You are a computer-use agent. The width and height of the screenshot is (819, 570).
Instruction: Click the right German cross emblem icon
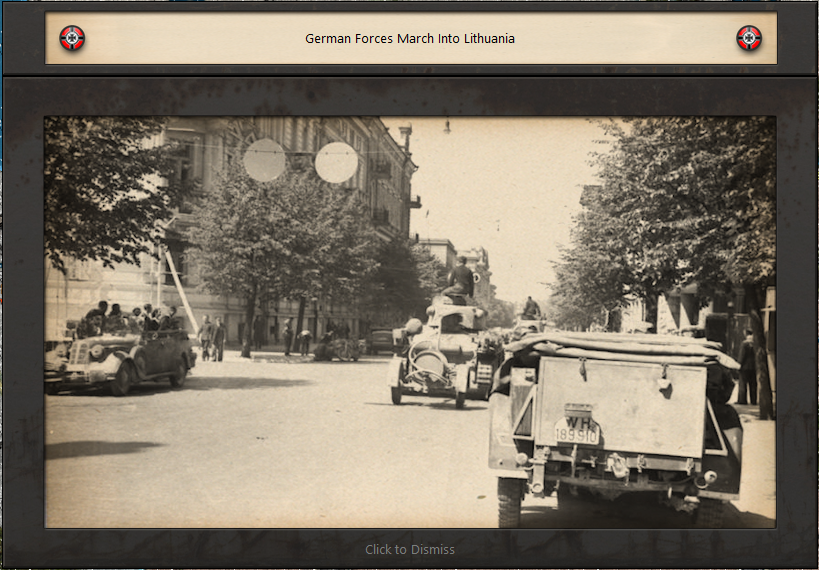749,38
